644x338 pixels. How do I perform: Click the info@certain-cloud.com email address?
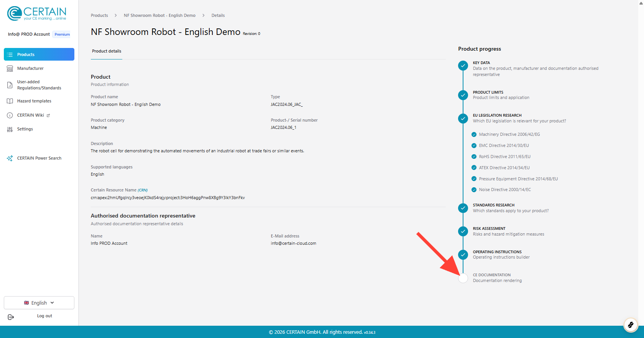point(294,244)
